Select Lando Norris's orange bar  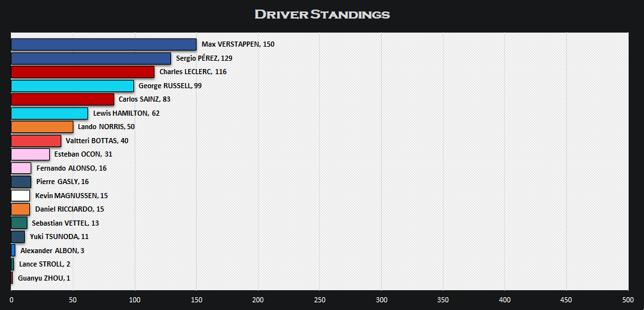tap(42, 127)
